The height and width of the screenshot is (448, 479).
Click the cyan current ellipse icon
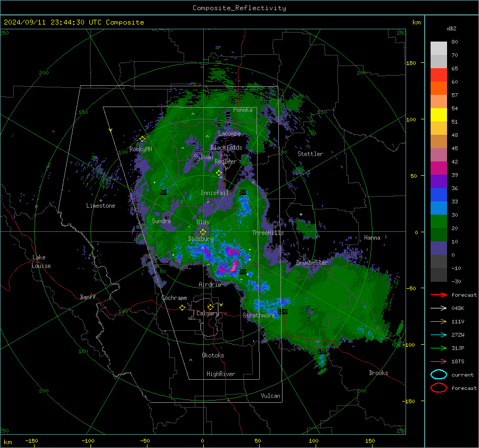point(439,374)
